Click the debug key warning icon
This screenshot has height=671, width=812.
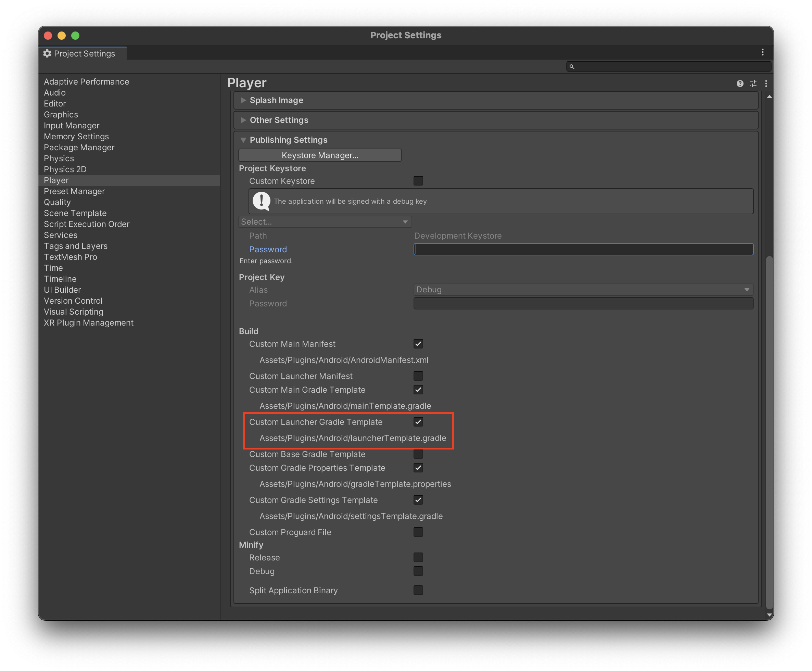tap(261, 201)
